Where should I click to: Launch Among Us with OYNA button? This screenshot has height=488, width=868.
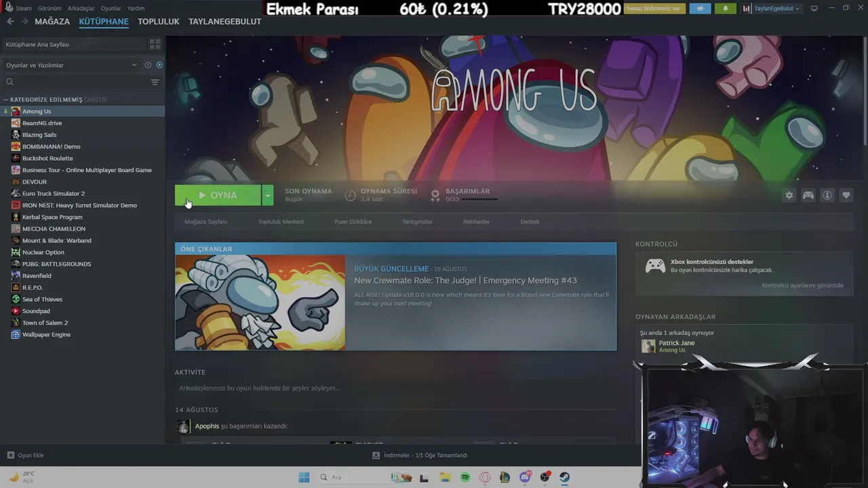pyautogui.click(x=218, y=195)
